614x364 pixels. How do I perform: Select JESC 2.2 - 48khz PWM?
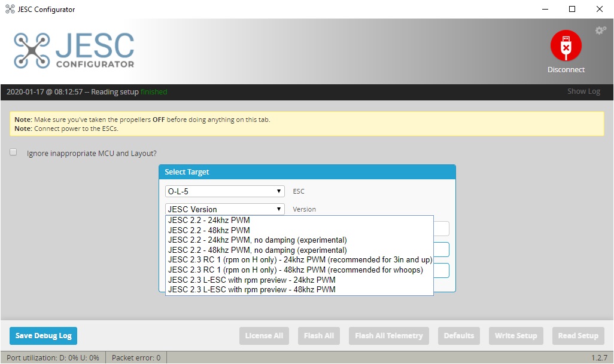299,230
